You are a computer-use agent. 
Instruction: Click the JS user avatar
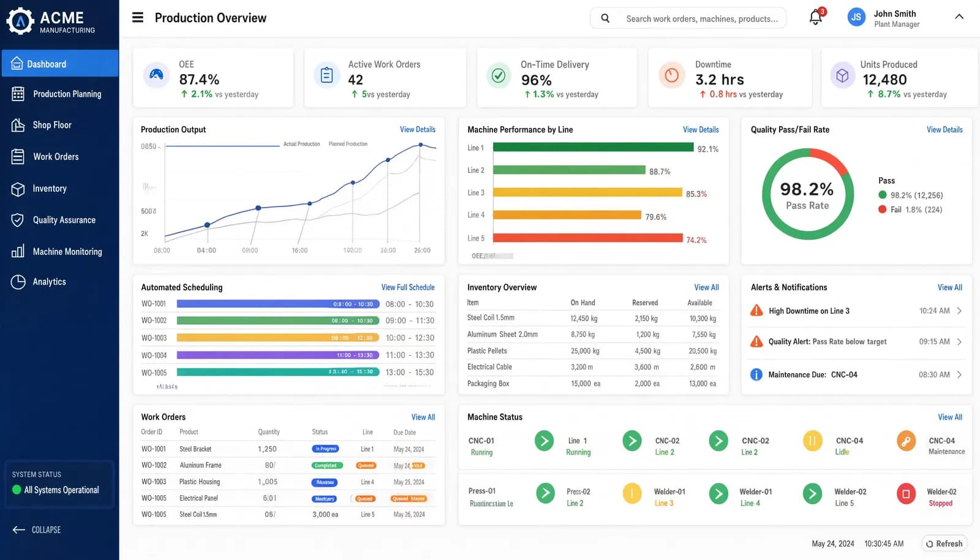point(856,17)
